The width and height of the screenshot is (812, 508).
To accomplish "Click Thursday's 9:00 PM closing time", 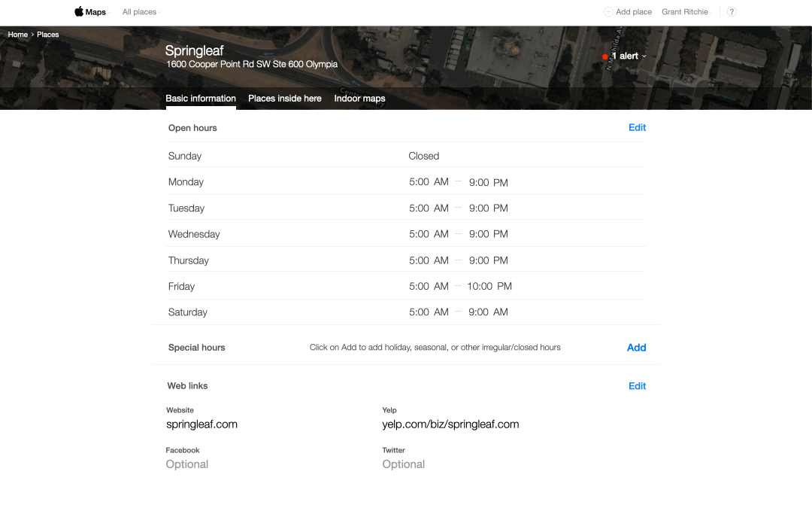I will 489,260.
